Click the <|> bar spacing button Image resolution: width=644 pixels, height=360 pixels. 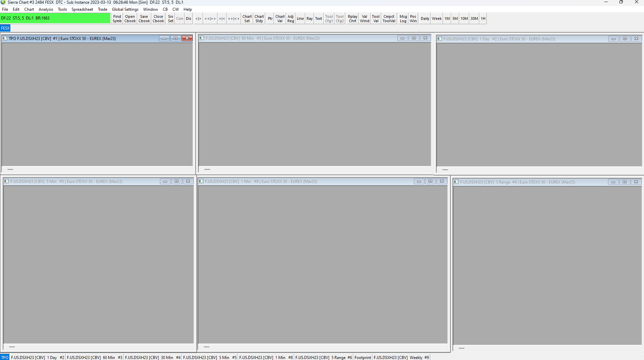[x=198, y=18]
